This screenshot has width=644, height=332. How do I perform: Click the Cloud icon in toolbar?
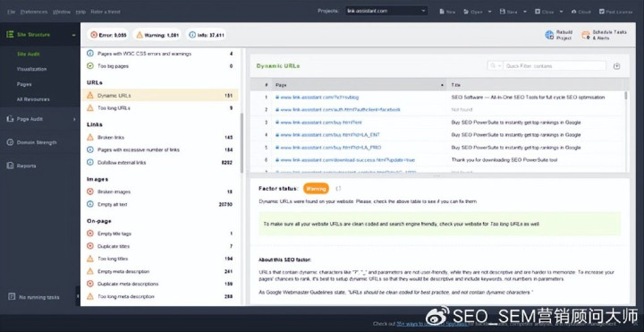coord(573,12)
